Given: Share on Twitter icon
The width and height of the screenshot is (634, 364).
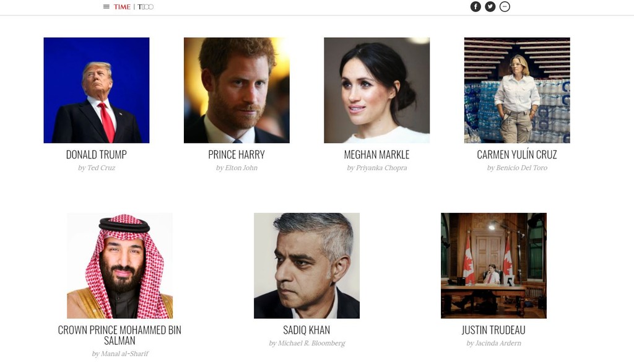Looking at the screenshot, I should [x=490, y=6].
